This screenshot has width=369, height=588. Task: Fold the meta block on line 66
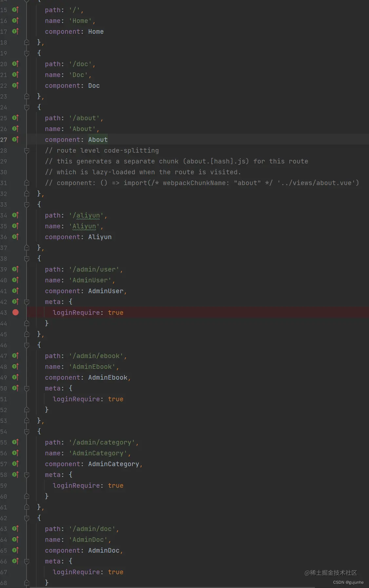coord(27,561)
